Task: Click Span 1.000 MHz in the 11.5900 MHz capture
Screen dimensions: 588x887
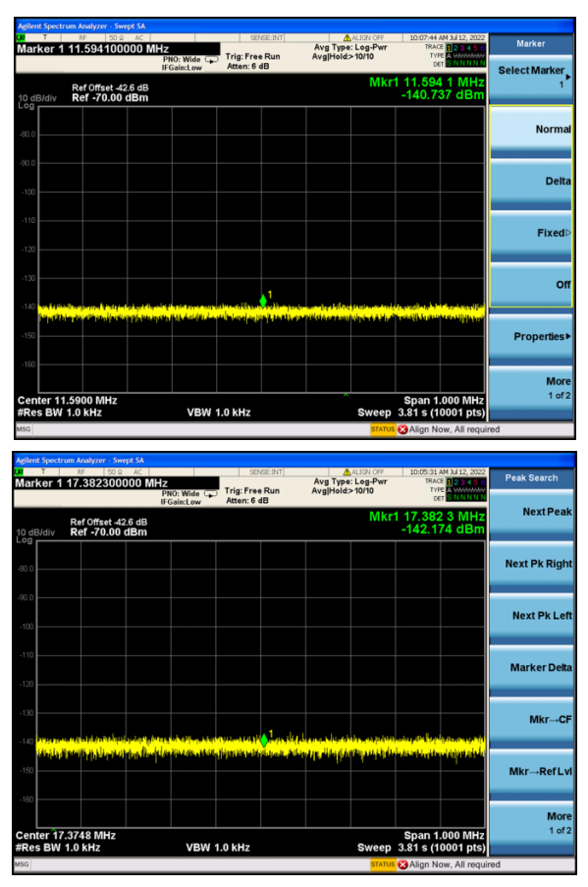Action: [x=444, y=401]
